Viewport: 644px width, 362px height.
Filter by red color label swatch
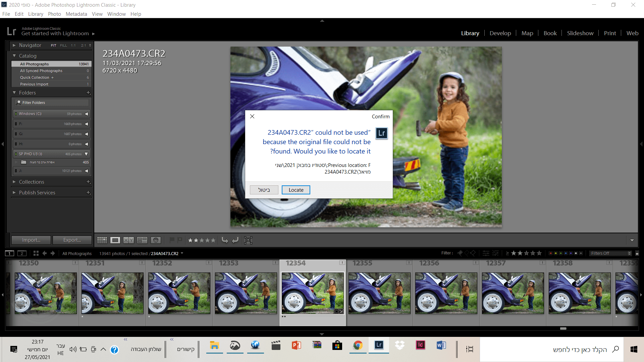pyautogui.click(x=550, y=253)
